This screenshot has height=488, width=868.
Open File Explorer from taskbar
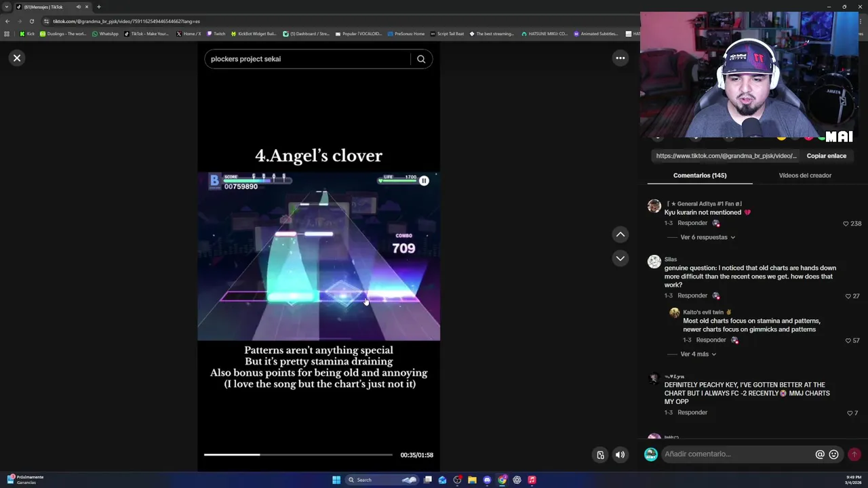point(472,480)
